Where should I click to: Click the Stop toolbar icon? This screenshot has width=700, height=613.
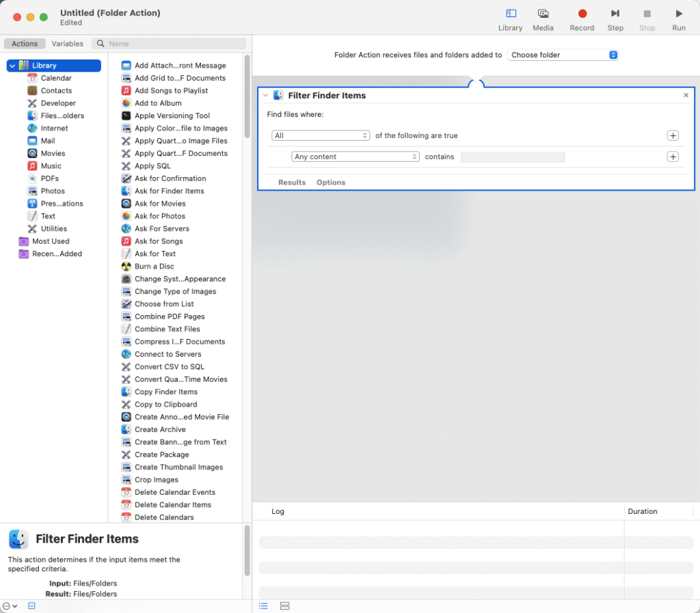pyautogui.click(x=647, y=14)
